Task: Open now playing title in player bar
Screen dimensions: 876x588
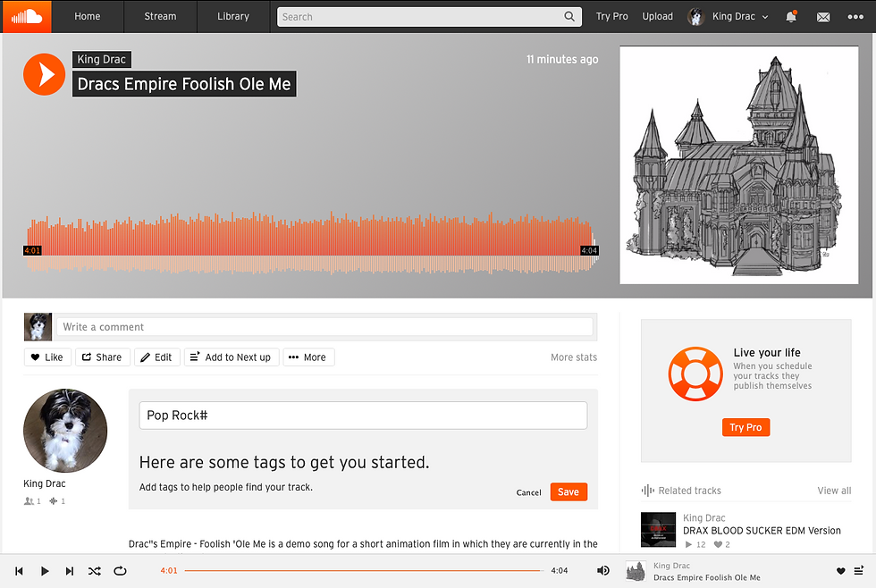Action: [707, 577]
